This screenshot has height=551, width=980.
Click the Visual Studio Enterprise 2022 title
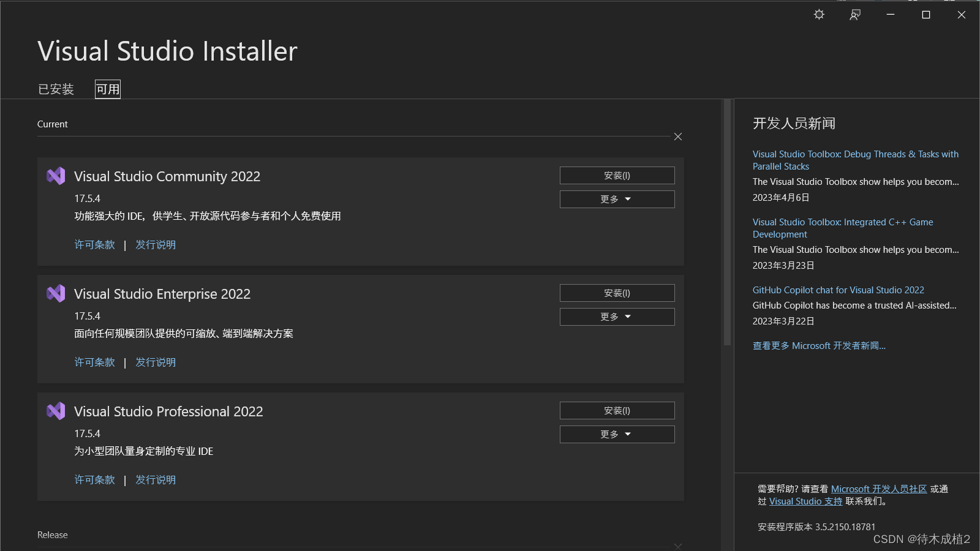coord(162,294)
